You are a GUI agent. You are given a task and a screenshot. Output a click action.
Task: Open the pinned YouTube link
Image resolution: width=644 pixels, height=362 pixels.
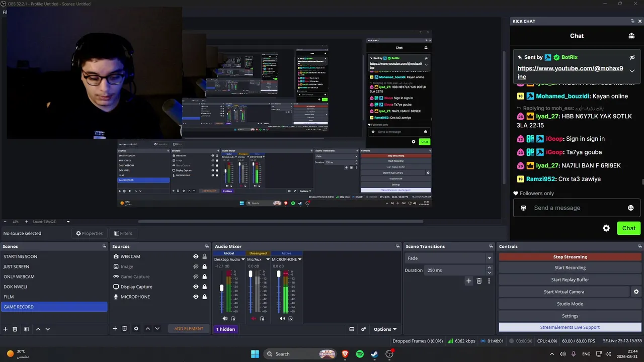pyautogui.click(x=570, y=72)
